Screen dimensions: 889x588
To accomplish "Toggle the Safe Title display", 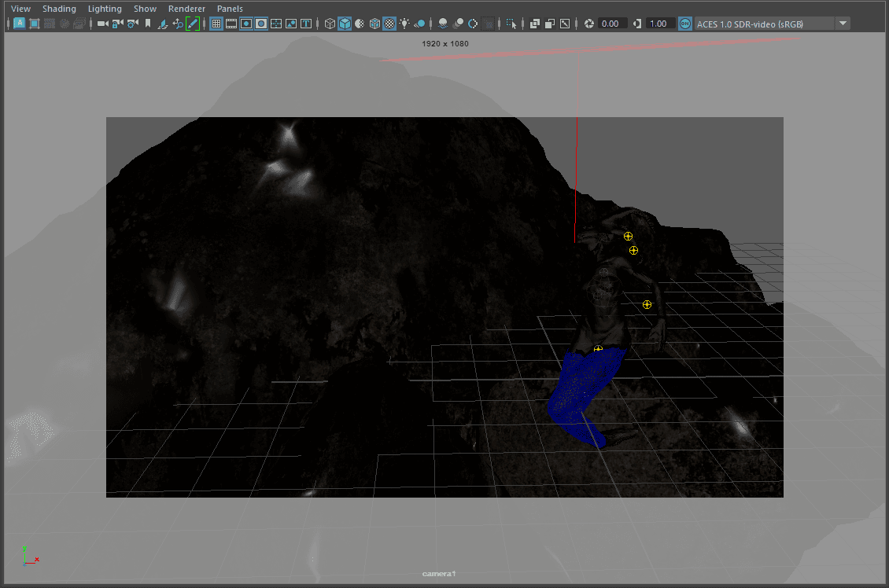I will 306,24.
